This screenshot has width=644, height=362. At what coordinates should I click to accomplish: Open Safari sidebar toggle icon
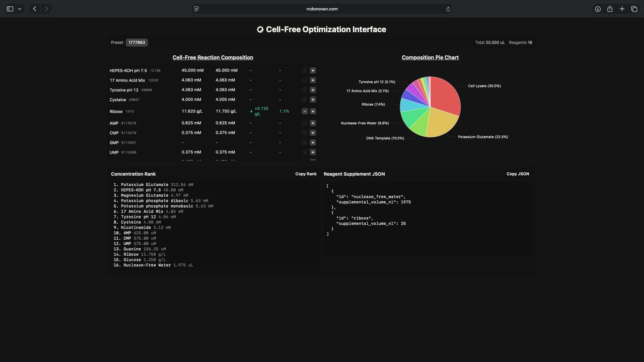pos(10,9)
